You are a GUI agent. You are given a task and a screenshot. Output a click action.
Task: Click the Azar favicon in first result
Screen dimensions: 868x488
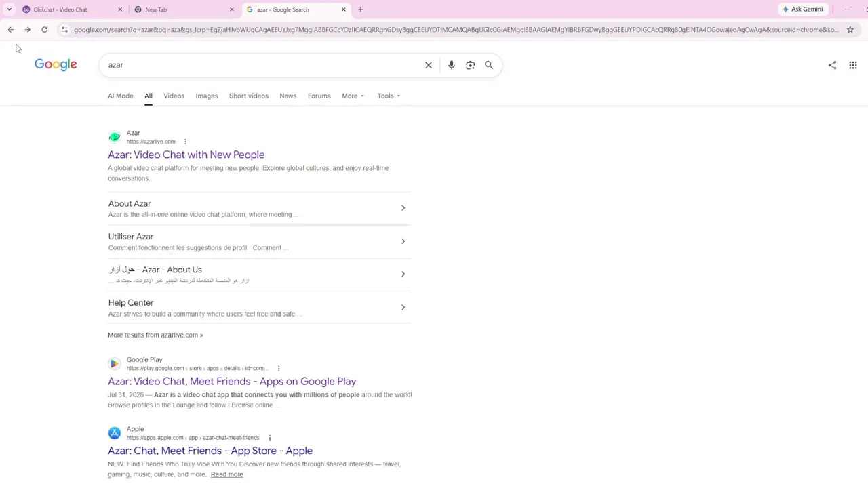tap(115, 137)
